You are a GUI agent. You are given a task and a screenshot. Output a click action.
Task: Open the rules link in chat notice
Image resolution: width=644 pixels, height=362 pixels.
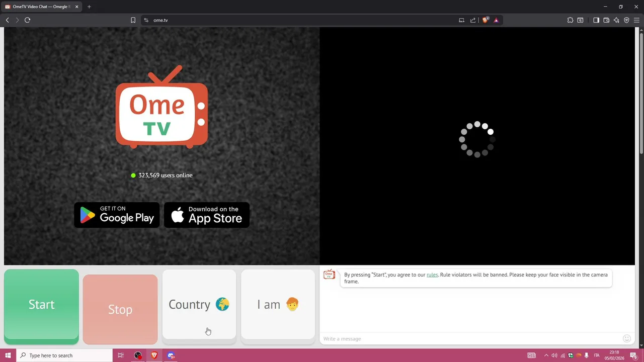click(432, 275)
